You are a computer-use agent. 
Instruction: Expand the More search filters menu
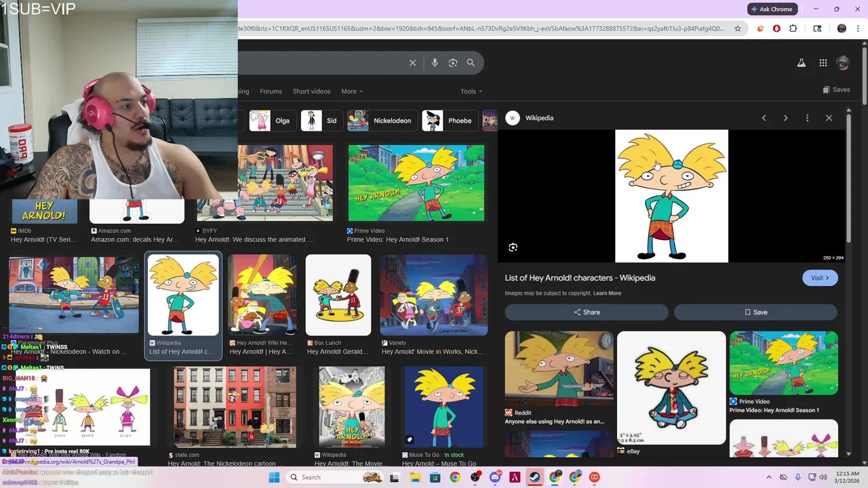click(x=352, y=91)
